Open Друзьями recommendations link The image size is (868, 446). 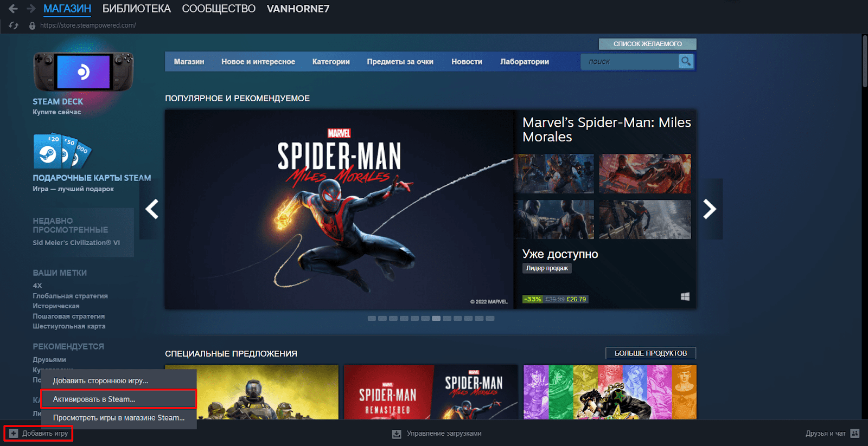coord(49,360)
